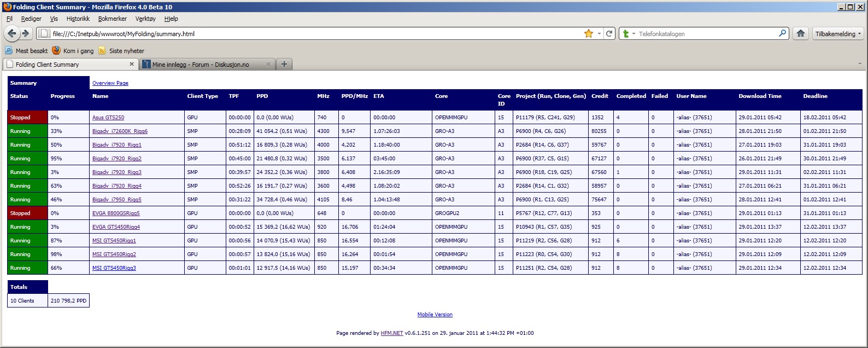The image size is (868, 348).
Task: Open the Tilbakemelding dropdown button
Action: click(x=838, y=33)
